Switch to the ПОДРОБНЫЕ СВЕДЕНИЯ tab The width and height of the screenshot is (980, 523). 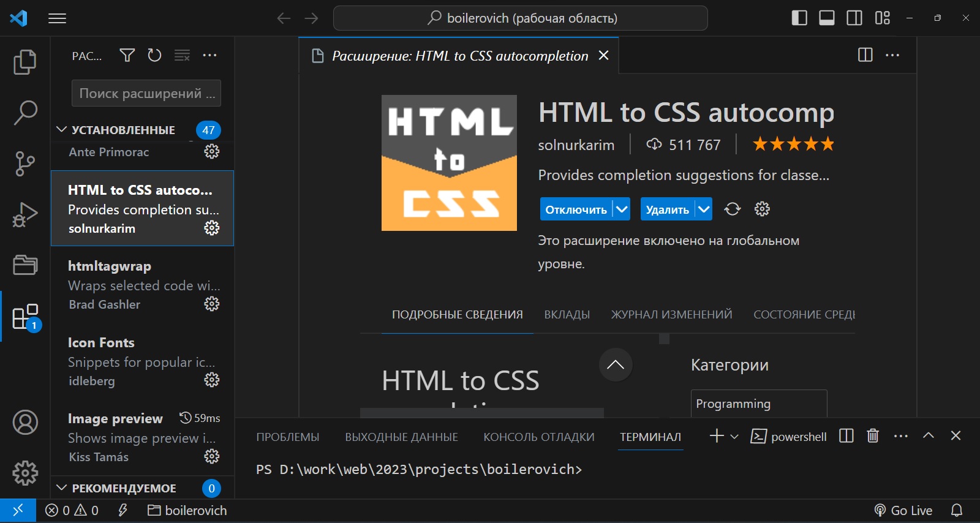458,314
